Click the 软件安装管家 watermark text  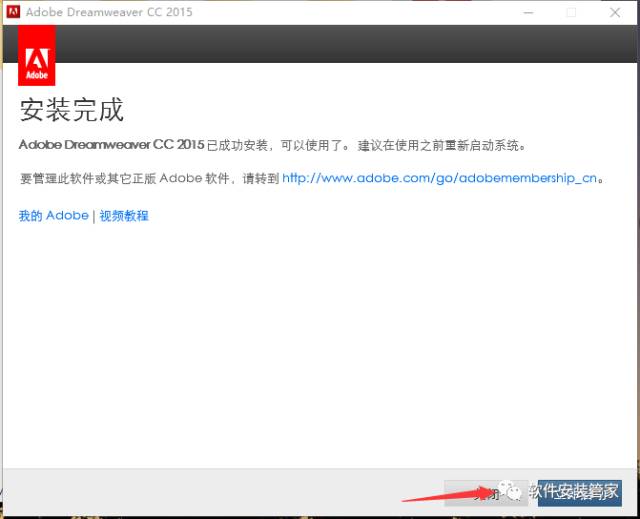pos(573,491)
